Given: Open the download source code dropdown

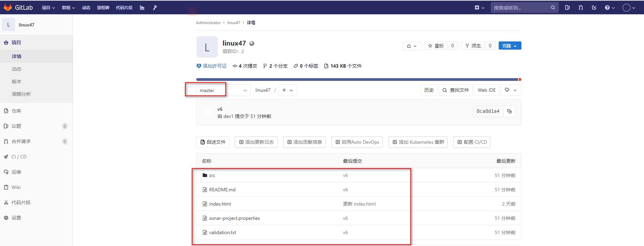Looking at the screenshot, I should click(511, 90).
